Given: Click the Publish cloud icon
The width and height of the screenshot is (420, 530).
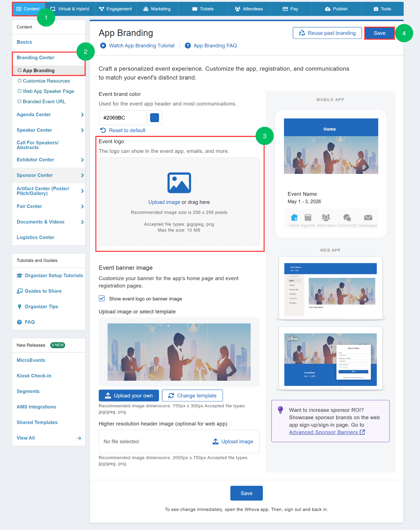Looking at the screenshot, I should click(328, 9).
